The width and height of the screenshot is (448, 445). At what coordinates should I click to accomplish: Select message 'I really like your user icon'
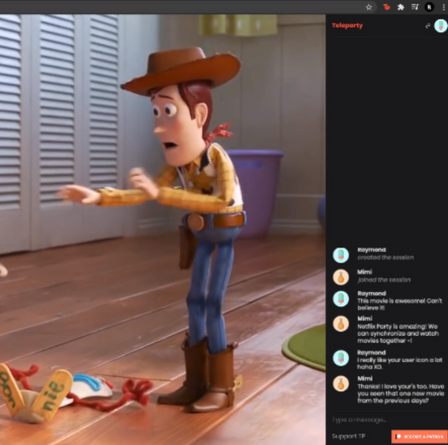400,363
